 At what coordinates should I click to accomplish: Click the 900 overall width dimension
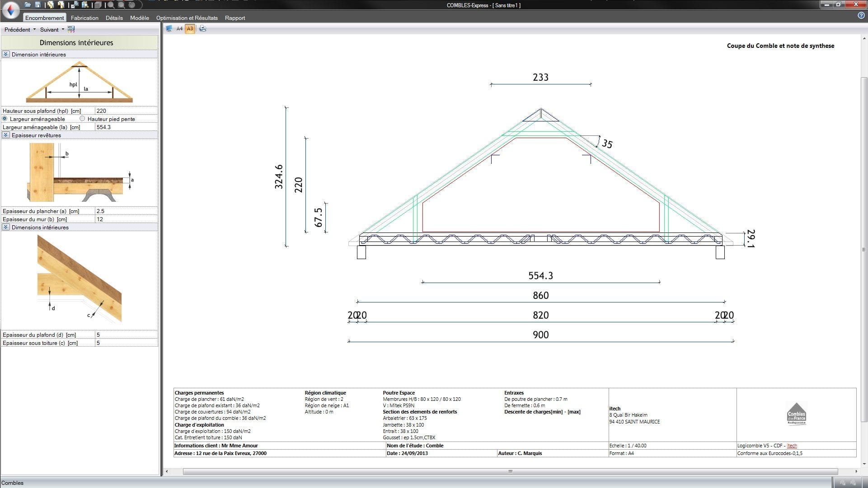tap(540, 335)
